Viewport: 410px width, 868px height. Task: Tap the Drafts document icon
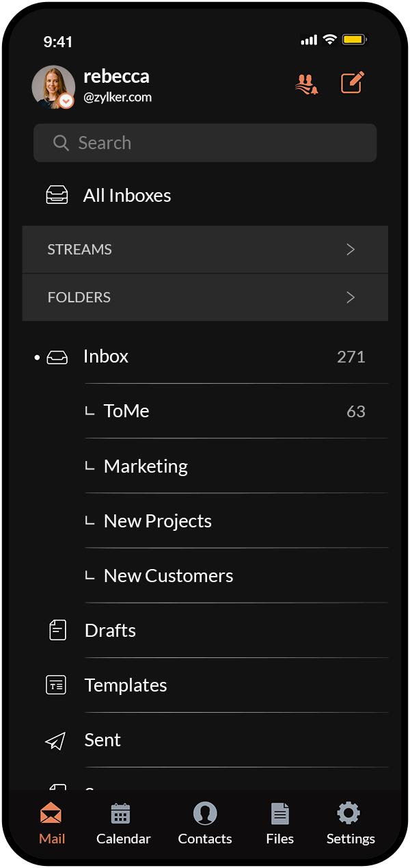coord(58,630)
